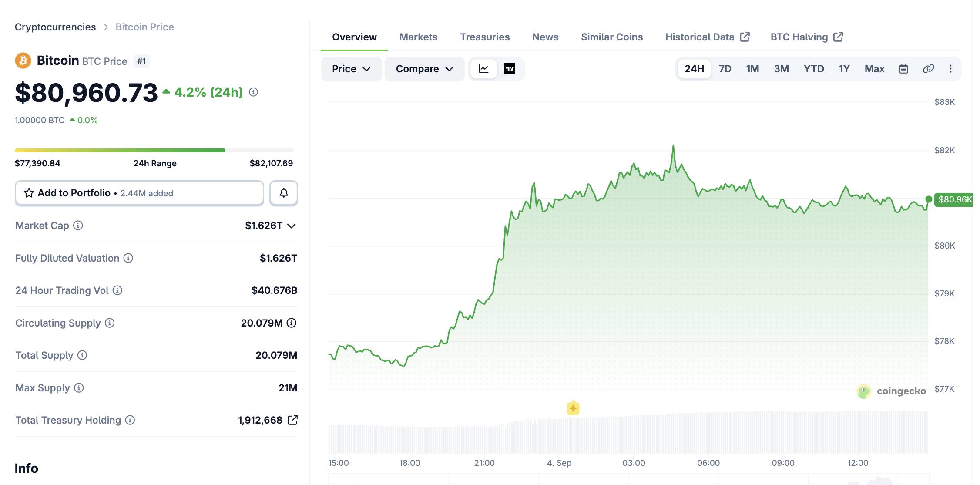This screenshot has height=485, width=980.
Task: Click the Total Supply 20.079M value
Action: [276, 355]
